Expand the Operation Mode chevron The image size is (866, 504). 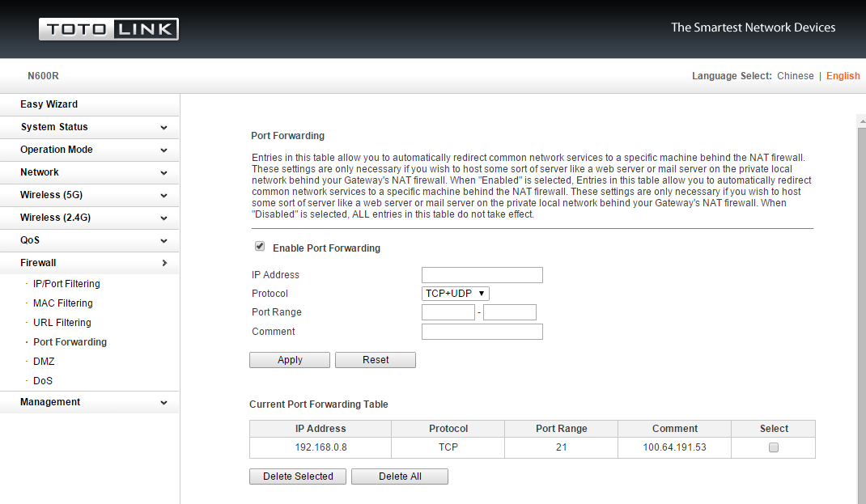pos(163,150)
